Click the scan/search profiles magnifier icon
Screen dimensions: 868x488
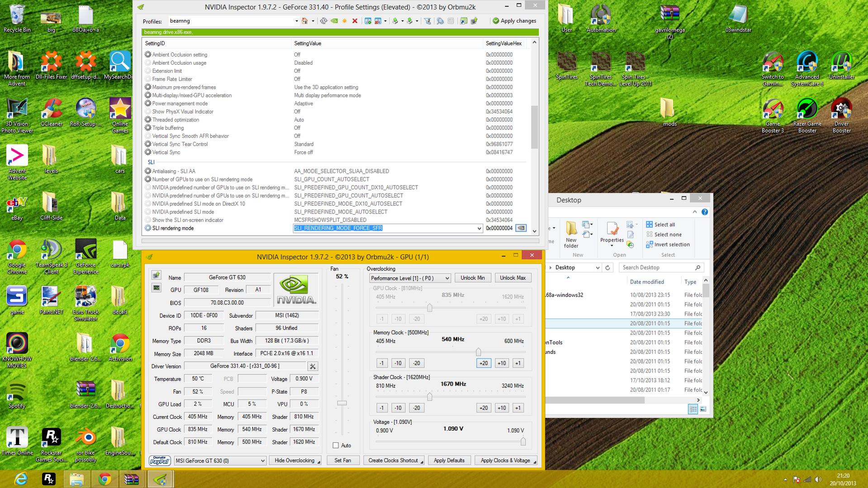tap(440, 21)
